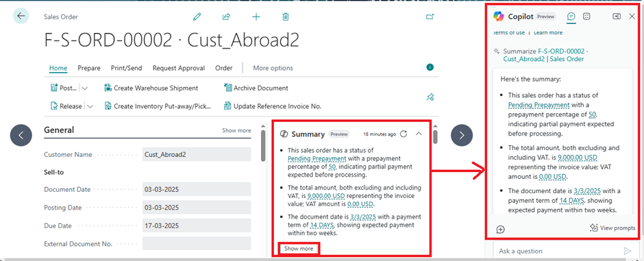Screen dimensions: 644x261
Task: Click More options
Action: (273, 68)
